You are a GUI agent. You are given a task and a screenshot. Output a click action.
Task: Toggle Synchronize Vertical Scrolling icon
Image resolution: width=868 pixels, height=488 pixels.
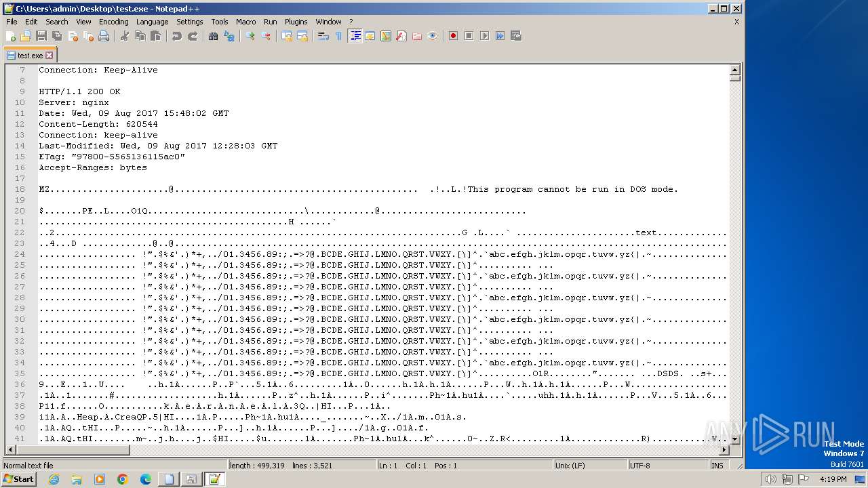287,36
